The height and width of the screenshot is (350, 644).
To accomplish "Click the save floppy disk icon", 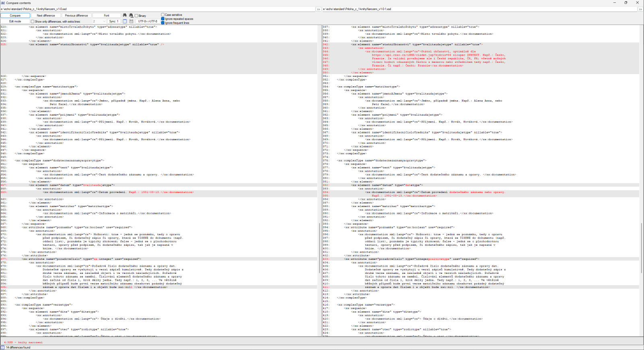I will pos(131,21).
